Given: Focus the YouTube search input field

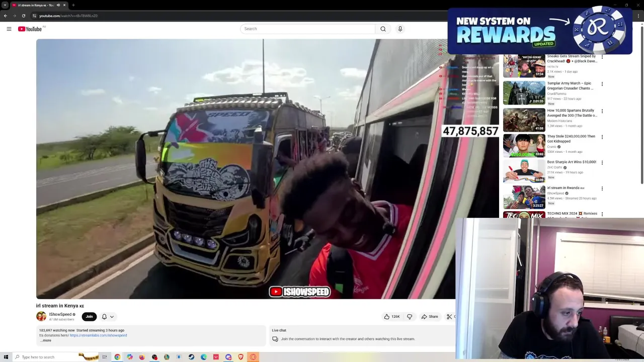Looking at the screenshot, I should point(307,29).
